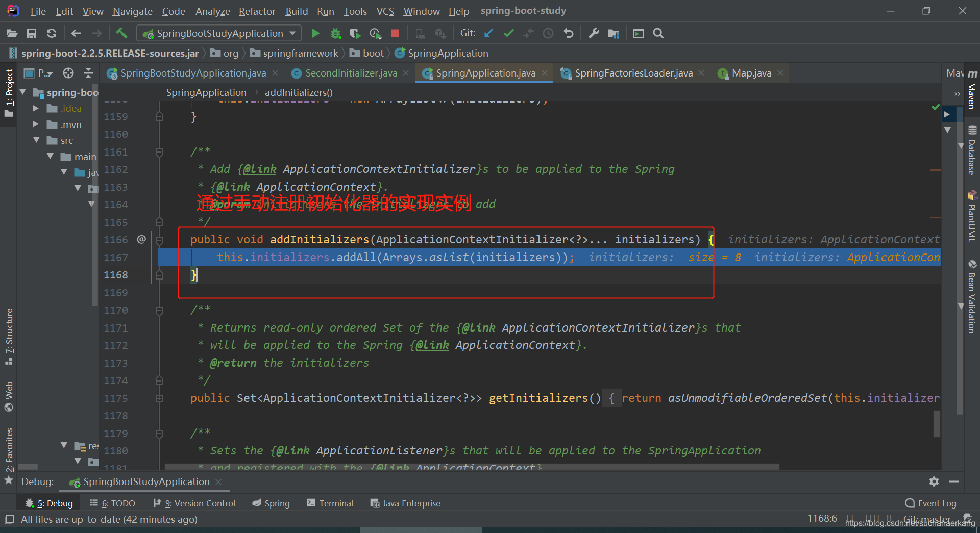Toggle the PlantUML tool window button
Viewport: 980px width, 533px height.
(x=972, y=216)
